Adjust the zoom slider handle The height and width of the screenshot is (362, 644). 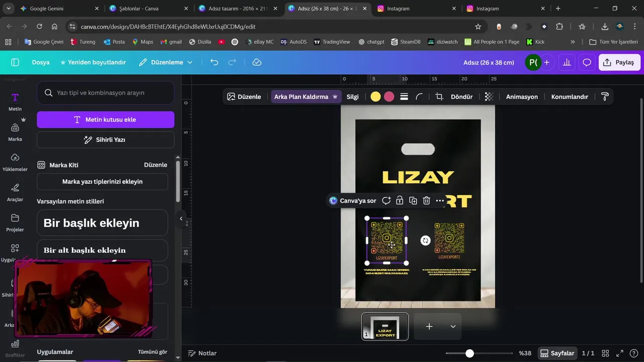(x=469, y=353)
